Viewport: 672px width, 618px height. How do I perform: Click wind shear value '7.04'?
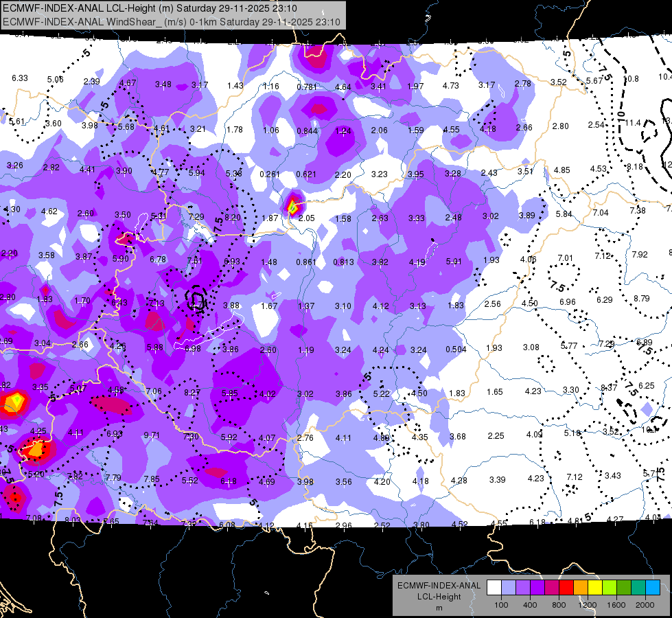coord(601,212)
